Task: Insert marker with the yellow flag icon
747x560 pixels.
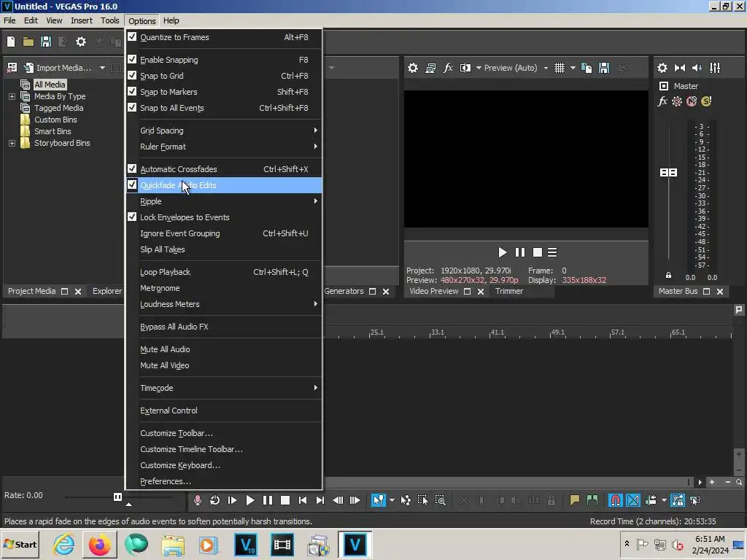Action: point(575,500)
